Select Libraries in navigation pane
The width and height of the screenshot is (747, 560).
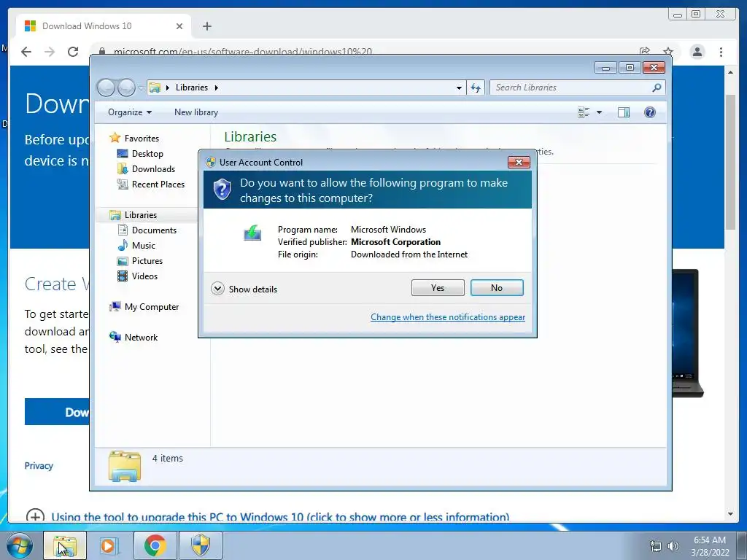point(141,215)
